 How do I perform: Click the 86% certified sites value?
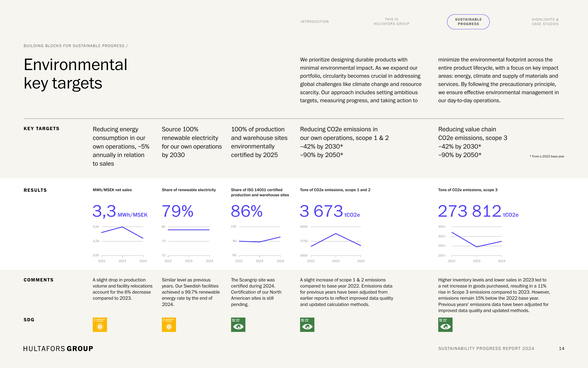point(247,211)
